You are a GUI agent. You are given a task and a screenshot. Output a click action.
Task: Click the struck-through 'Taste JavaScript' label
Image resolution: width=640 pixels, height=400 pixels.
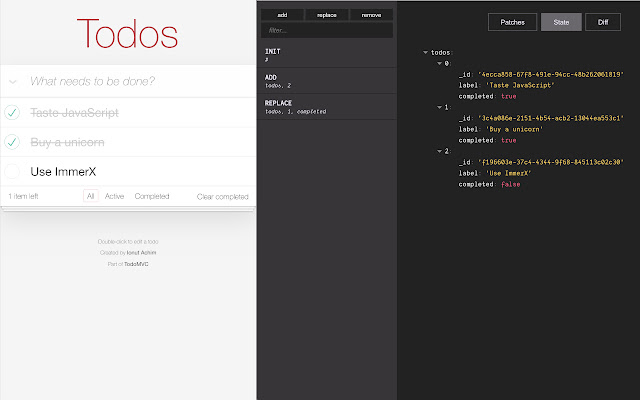click(74, 113)
